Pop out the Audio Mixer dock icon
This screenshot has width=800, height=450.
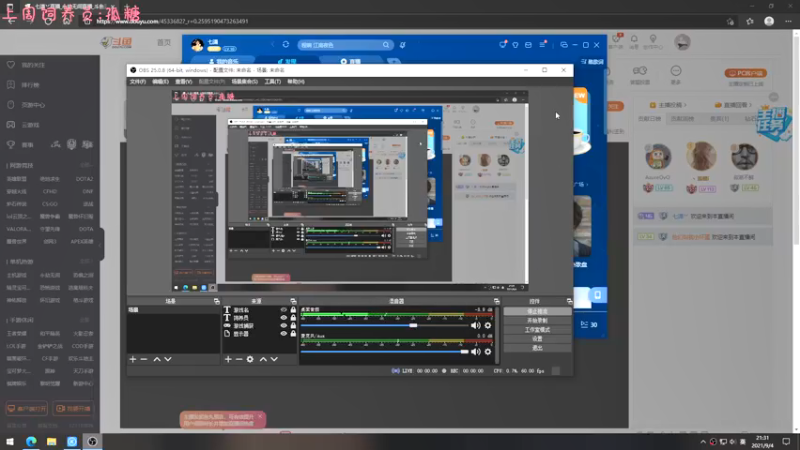[x=496, y=301]
